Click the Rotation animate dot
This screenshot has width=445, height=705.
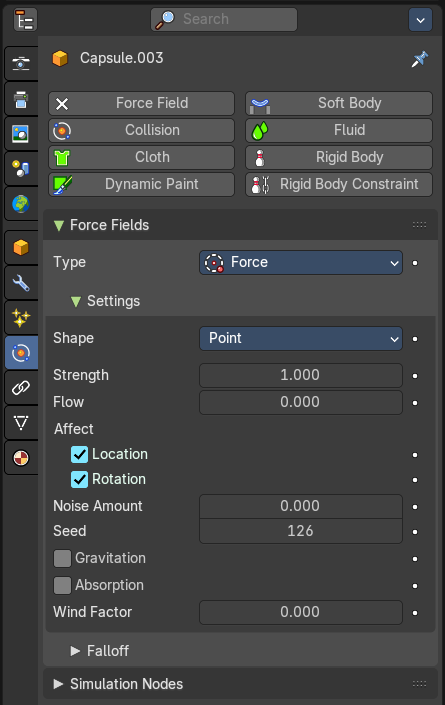coord(415,480)
